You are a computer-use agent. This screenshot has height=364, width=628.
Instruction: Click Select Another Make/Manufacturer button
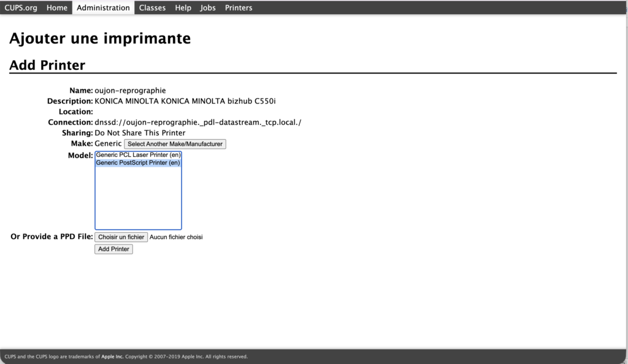(x=175, y=144)
